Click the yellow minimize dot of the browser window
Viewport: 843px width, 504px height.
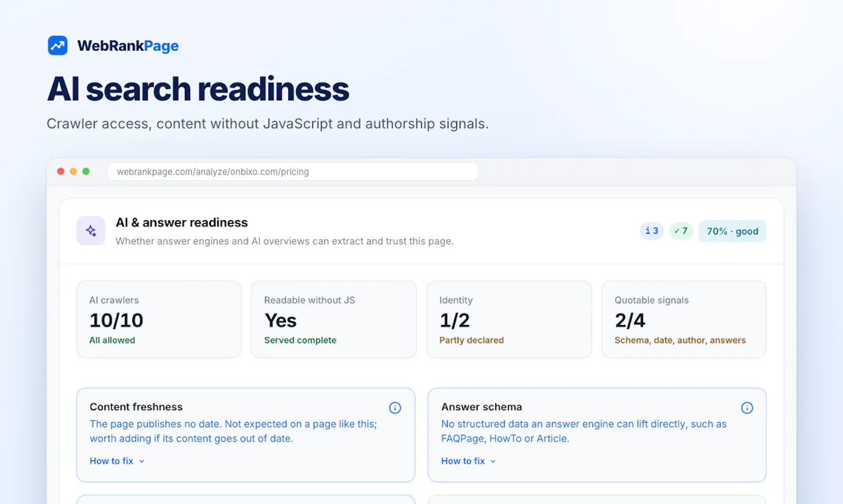pos(73,171)
